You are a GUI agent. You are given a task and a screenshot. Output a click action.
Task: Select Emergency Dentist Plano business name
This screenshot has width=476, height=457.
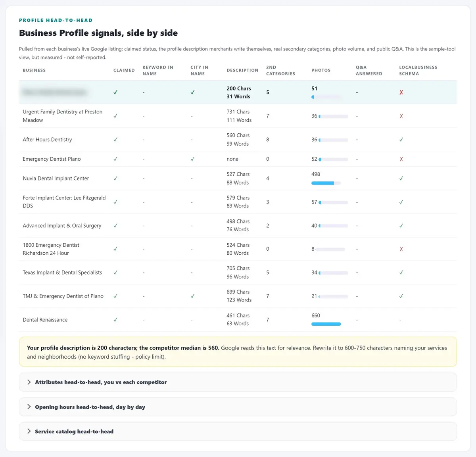coord(52,159)
